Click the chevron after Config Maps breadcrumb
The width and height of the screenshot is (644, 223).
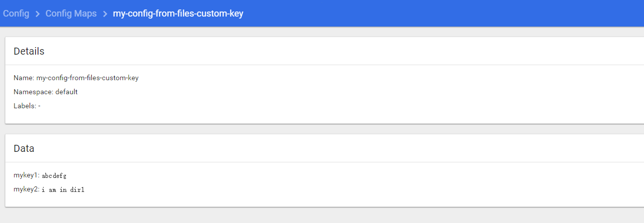105,14
